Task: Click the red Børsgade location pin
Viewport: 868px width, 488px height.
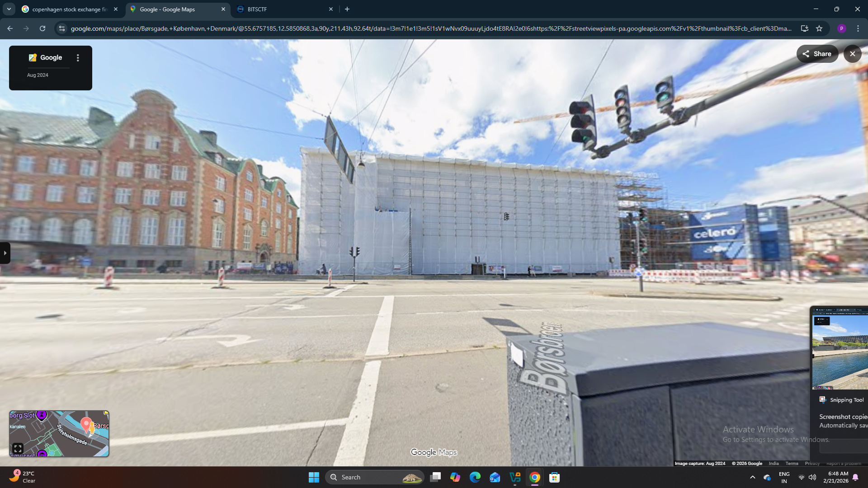Action: (86, 424)
